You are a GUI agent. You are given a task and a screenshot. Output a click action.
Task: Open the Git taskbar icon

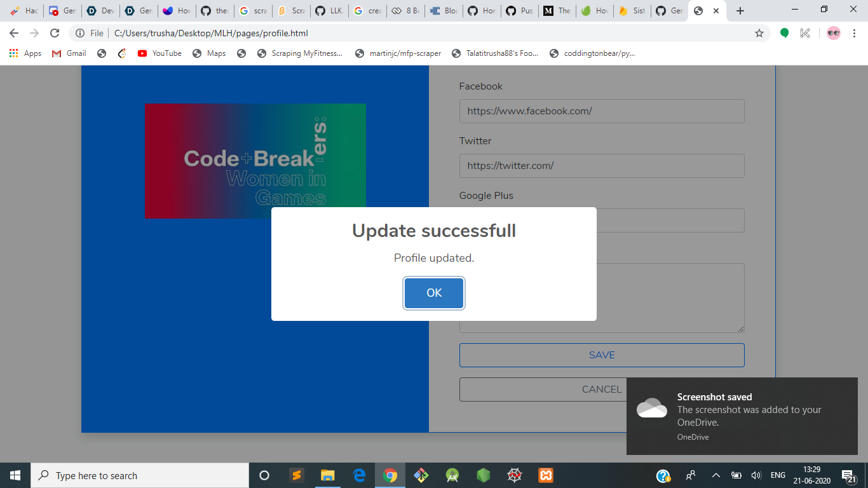[x=421, y=475]
